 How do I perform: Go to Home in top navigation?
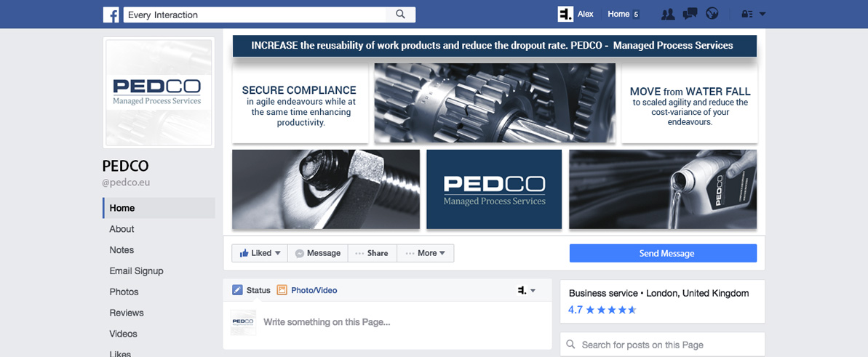(x=618, y=15)
